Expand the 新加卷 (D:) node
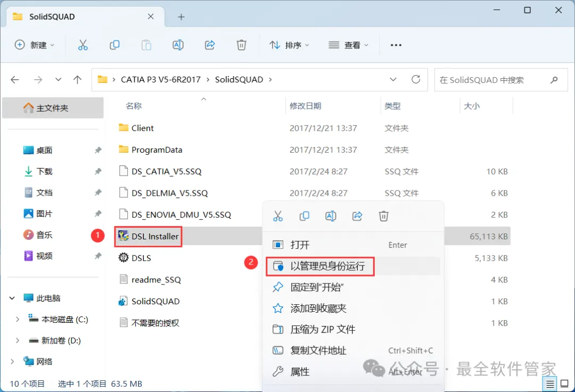 coord(17,341)
